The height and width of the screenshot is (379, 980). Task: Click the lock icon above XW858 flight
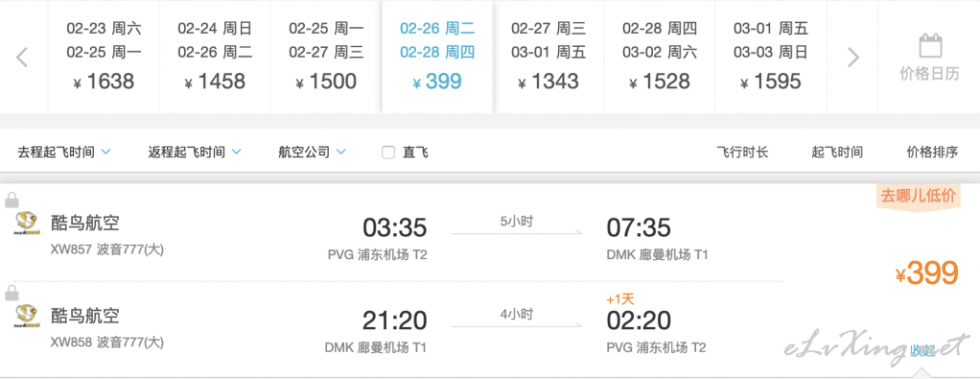point(12,293)
